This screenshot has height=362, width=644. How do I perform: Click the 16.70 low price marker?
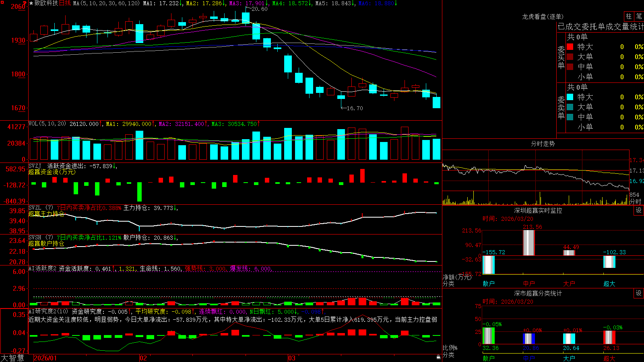tap(355, 108)
